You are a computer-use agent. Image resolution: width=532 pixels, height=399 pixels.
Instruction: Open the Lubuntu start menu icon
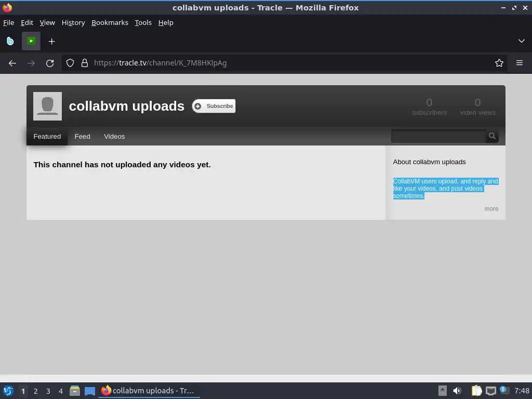click(x=8, y=391)
